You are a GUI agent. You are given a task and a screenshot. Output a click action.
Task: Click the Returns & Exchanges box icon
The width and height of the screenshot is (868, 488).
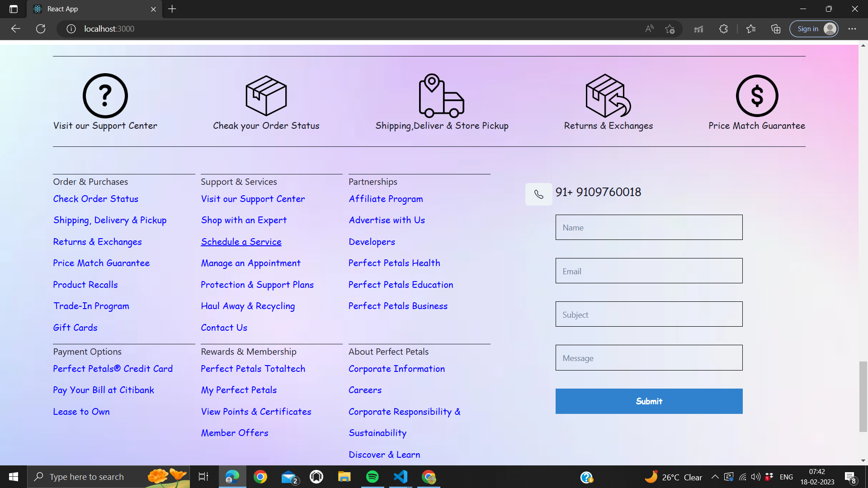click(608, 96)
